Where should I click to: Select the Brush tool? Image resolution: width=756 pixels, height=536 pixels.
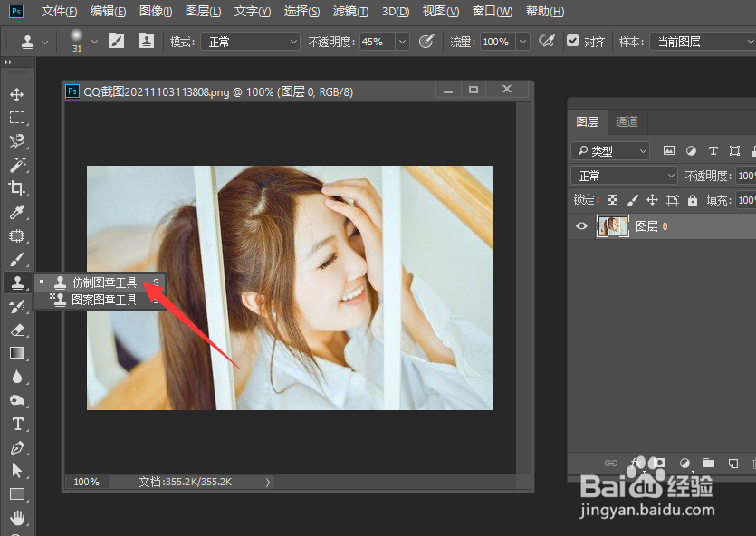click(x=17, y=259)
